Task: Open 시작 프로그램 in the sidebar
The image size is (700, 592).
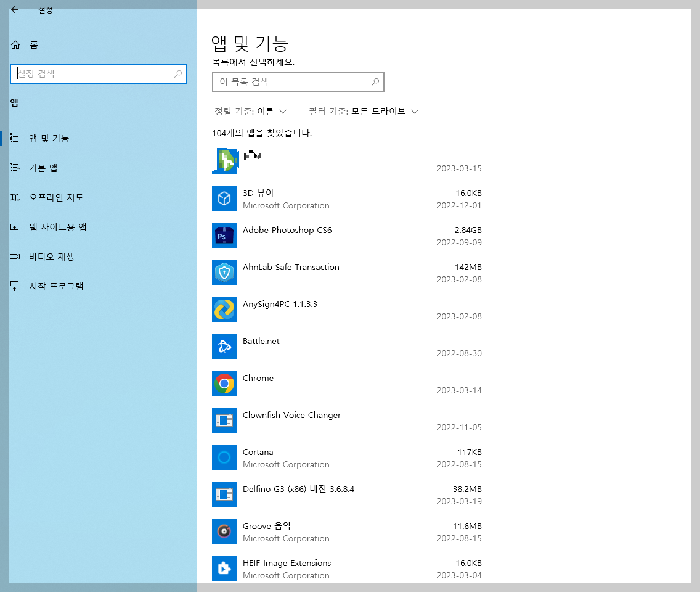Action: point(56,286)
